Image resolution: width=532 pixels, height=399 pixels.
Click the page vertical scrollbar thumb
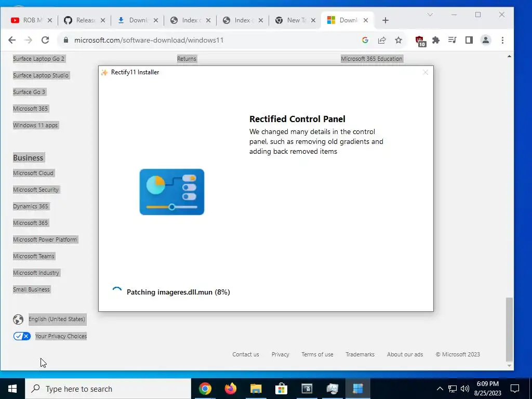(509, 329)
